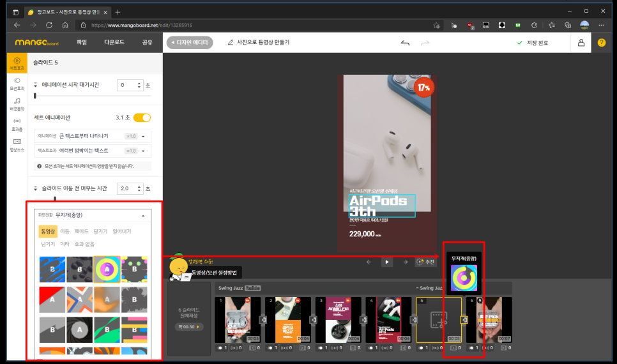Choose the selected rainbow circle transition thumbnail
The height and width of the screenshot is (364, 617).
(x=107, y=269)
